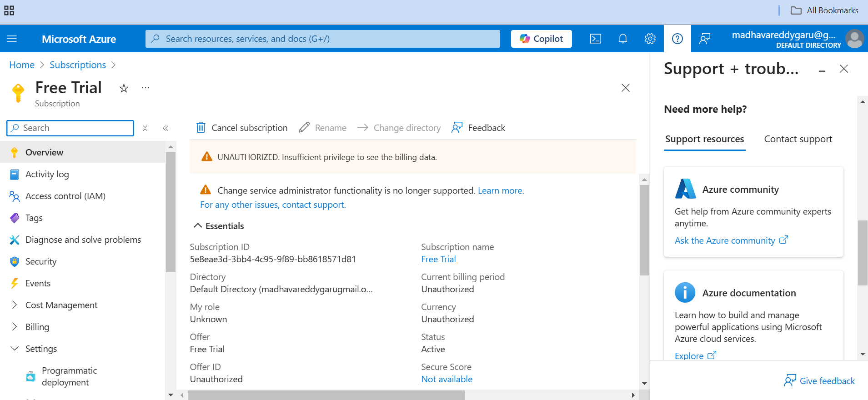Go to Subscriptions breadcrumb

point(78,65)
